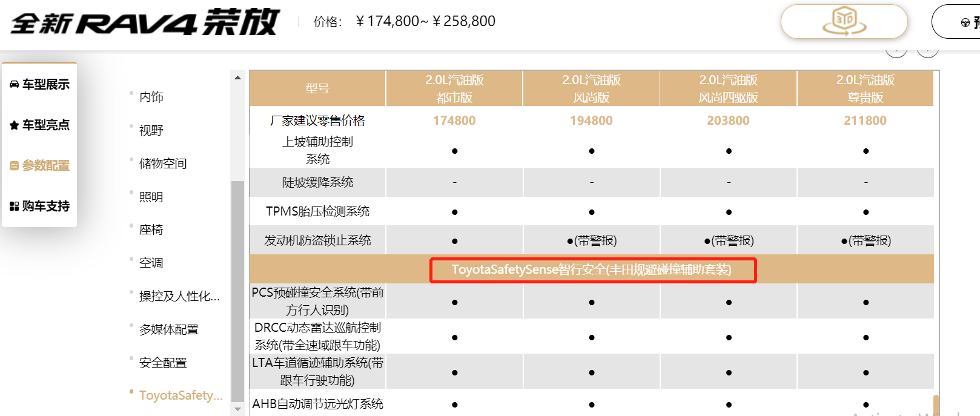Click the star icon beside 车型亮点
980x416 pixels.
[14, 125]
